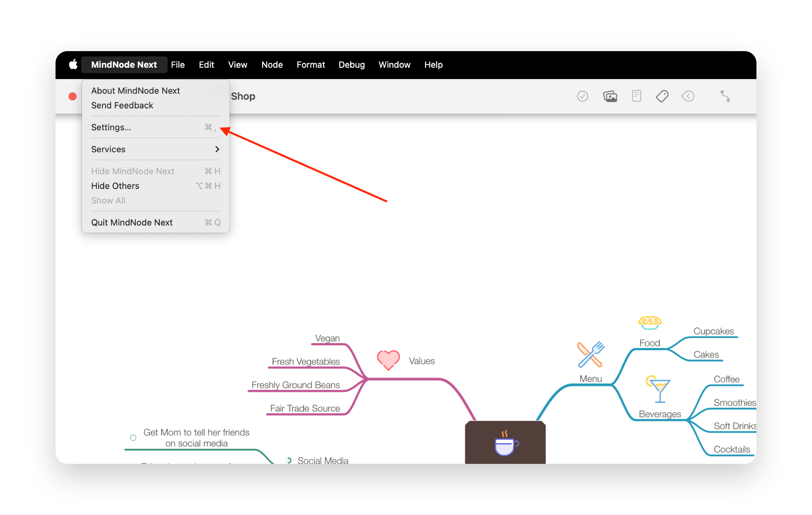Select the Soft Drinks node

point(735,426)
